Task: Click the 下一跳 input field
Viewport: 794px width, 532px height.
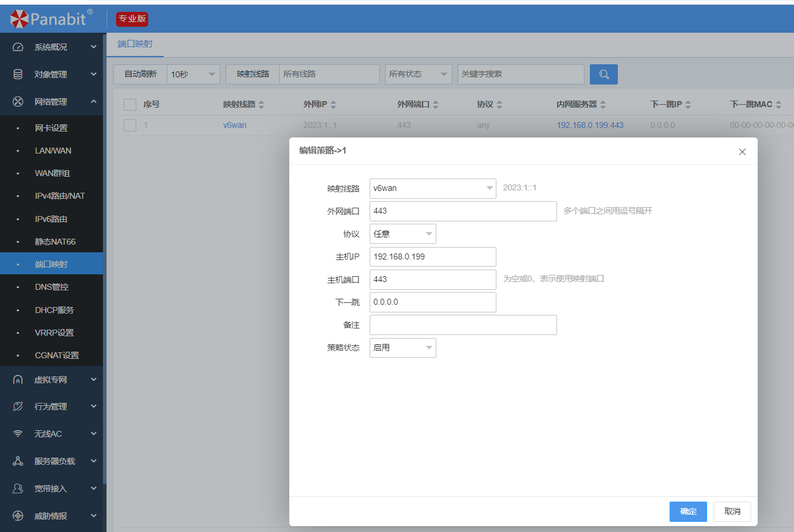Action: [x=433, y=302]
